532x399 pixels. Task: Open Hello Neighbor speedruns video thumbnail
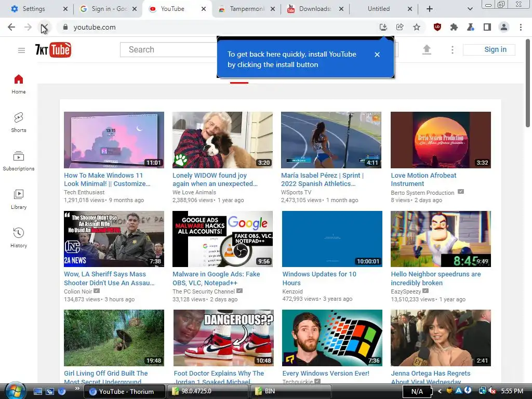[441, 239]
